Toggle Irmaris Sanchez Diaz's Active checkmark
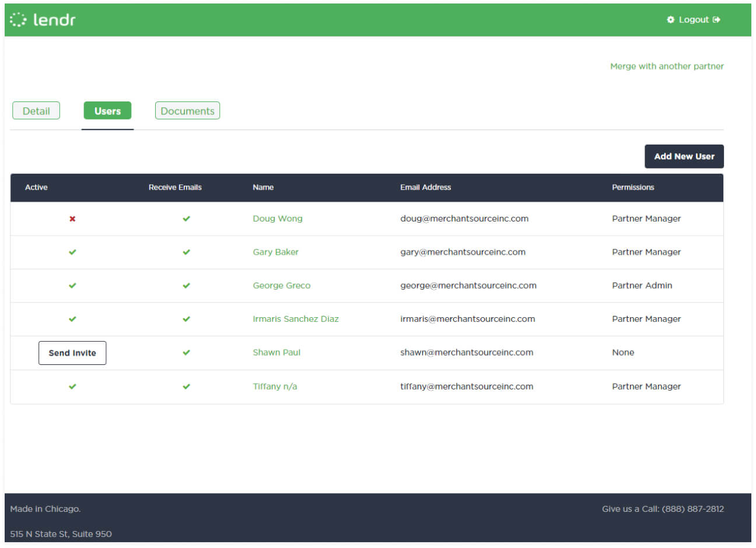This screenshot has height=548, width=756. 72,319
